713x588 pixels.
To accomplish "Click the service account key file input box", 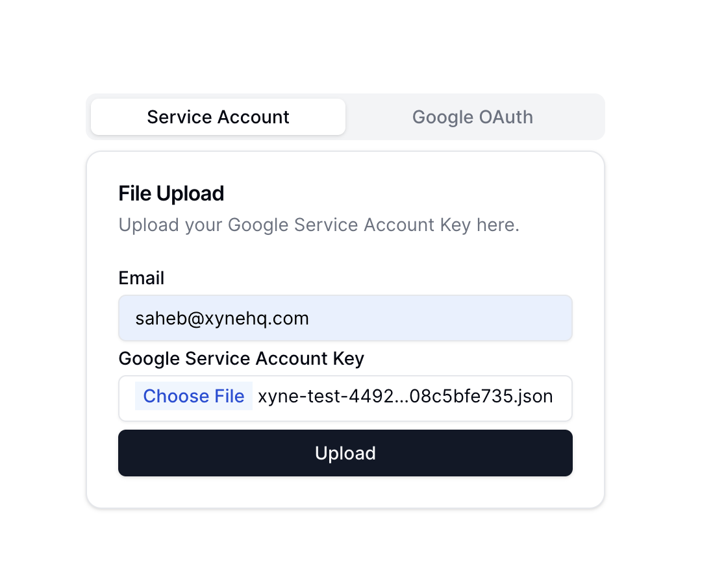I will pos(345,398).
